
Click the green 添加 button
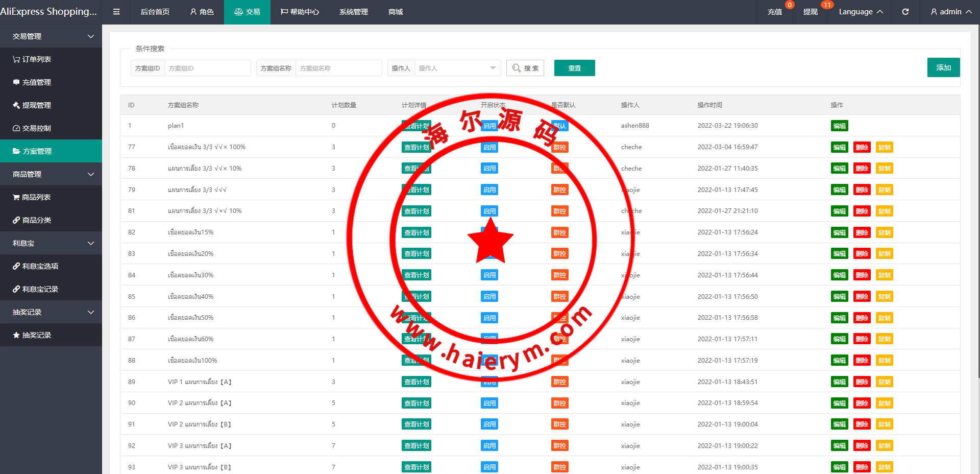coord(943,67)
